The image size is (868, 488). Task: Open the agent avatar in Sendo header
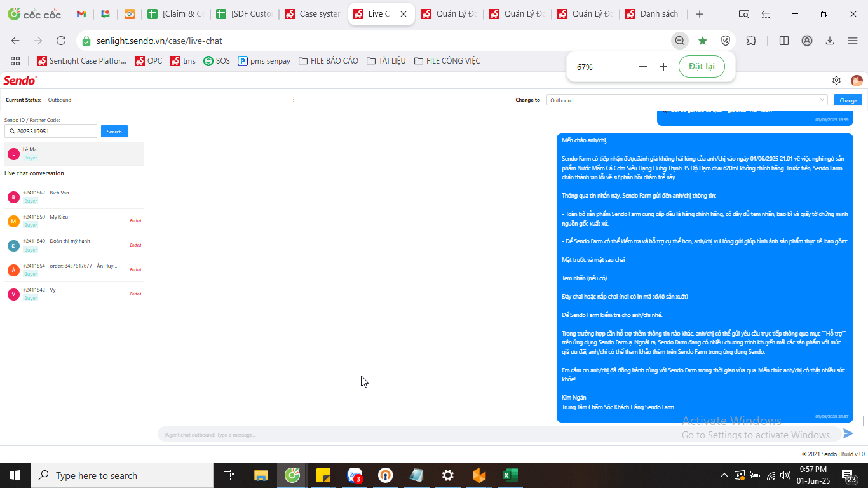[857, 81]
